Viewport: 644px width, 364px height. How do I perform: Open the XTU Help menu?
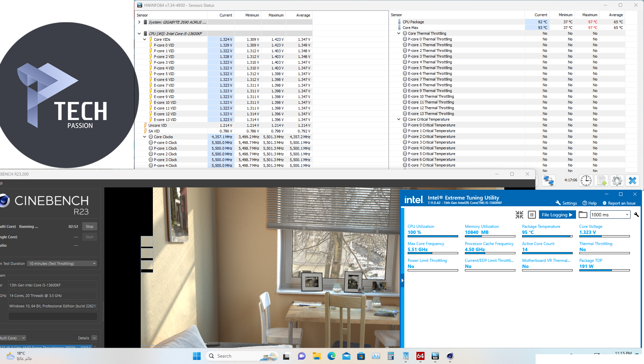[590, 203]
